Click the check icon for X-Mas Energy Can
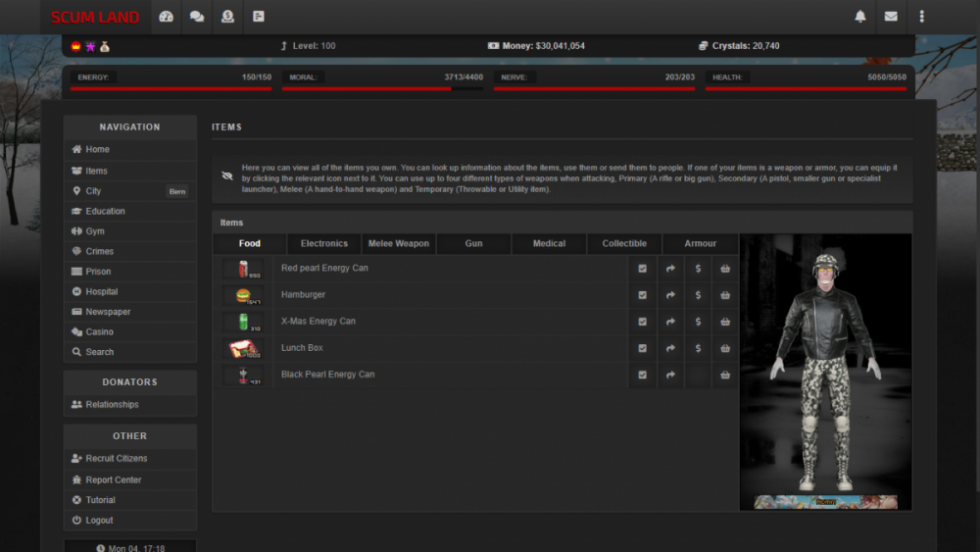Image resolution: width=980 pixels, height=552 pixels. coord(643,322)
